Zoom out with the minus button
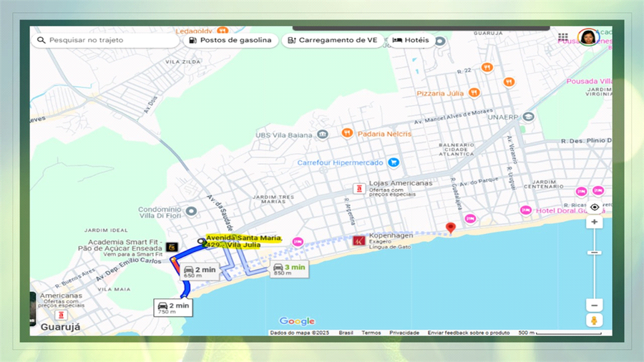 (x=595, y=304)
